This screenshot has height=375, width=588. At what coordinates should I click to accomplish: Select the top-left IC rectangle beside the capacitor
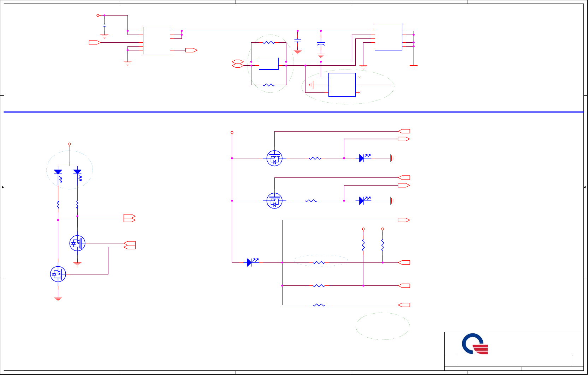[x=156, y=41]
